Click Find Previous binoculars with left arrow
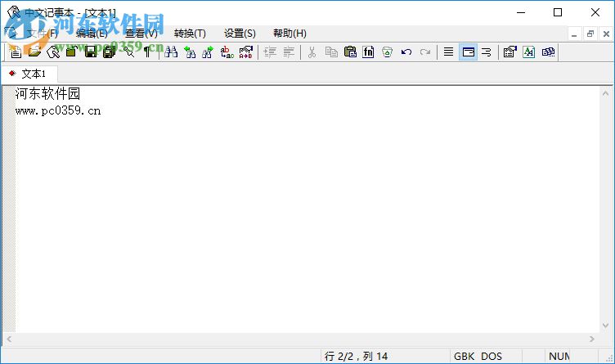 pos(190,52)
